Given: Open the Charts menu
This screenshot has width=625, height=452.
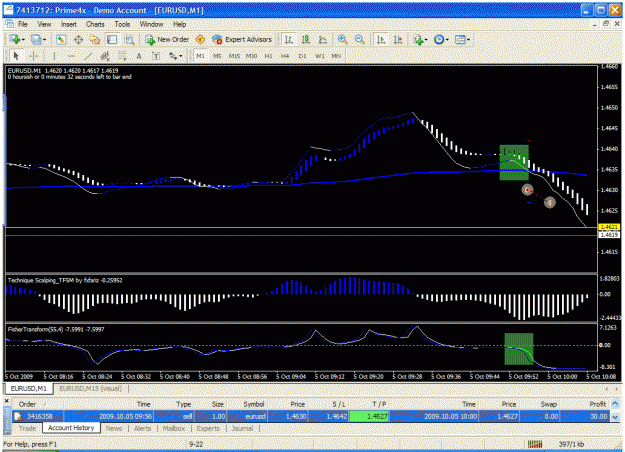Looking at the screenshot, I should point(95,24).
